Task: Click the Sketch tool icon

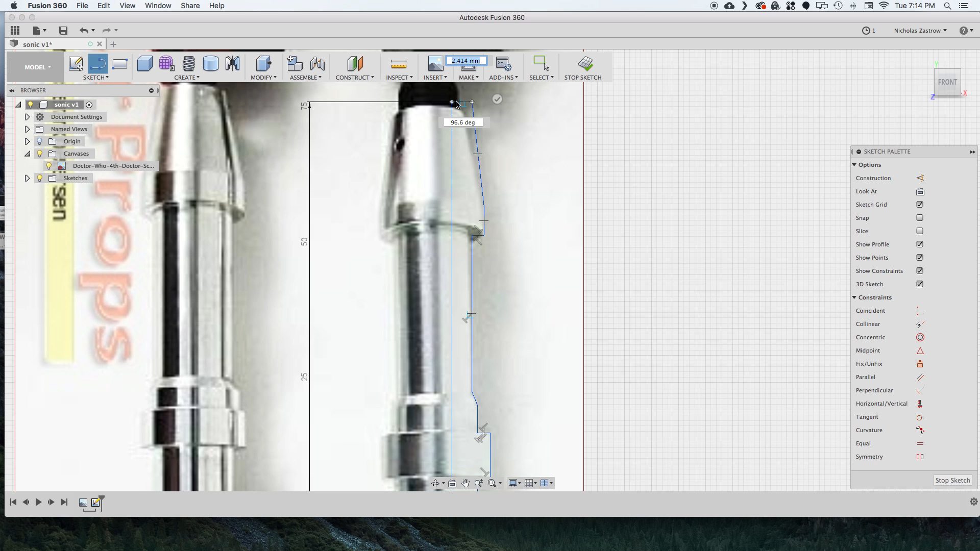Action: [76, 63]
